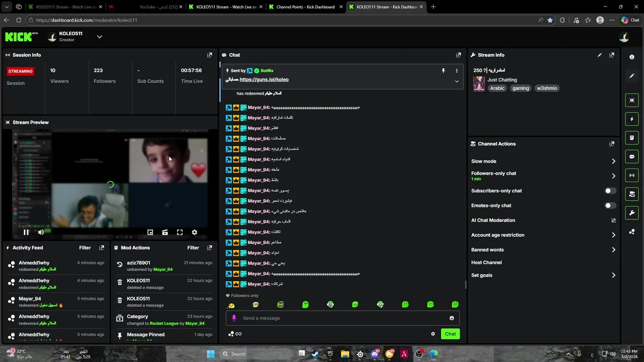Click in the Send a message field
The image size is (644, 362).
[342, 318]
